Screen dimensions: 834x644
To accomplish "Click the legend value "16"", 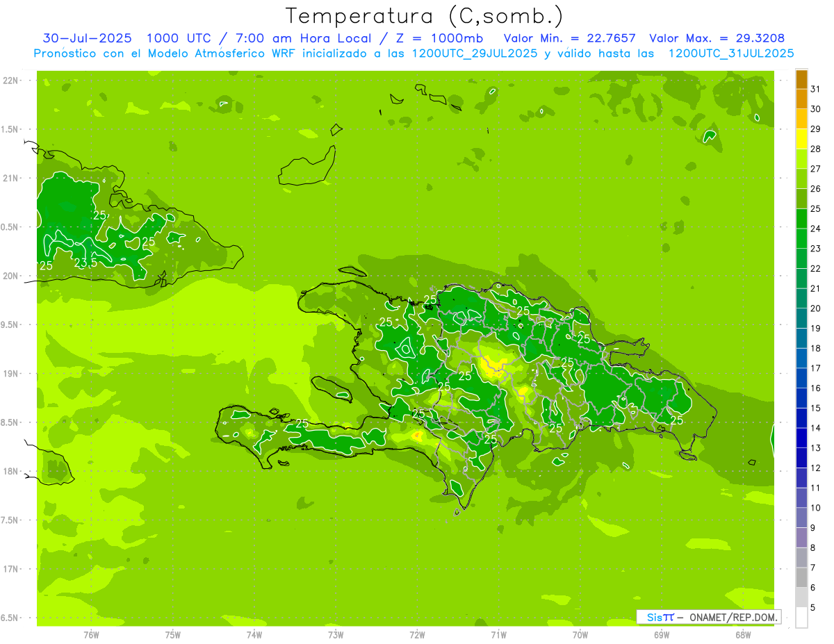I will pyautogui.click(x=815, y=388).
